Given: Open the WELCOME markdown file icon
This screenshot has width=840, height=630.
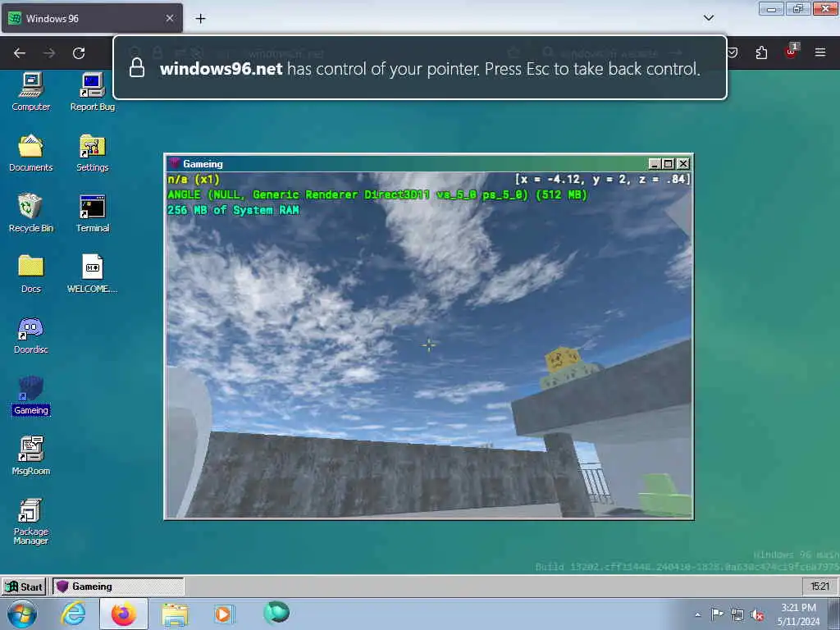Looking at the screenshot, I should click(92, 274).
